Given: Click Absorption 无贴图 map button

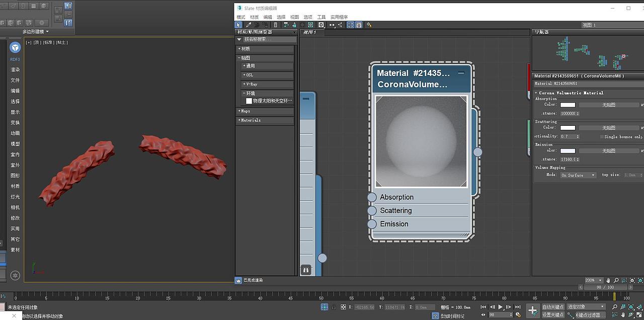Looking at the screenshot, I should pos(609,105).
